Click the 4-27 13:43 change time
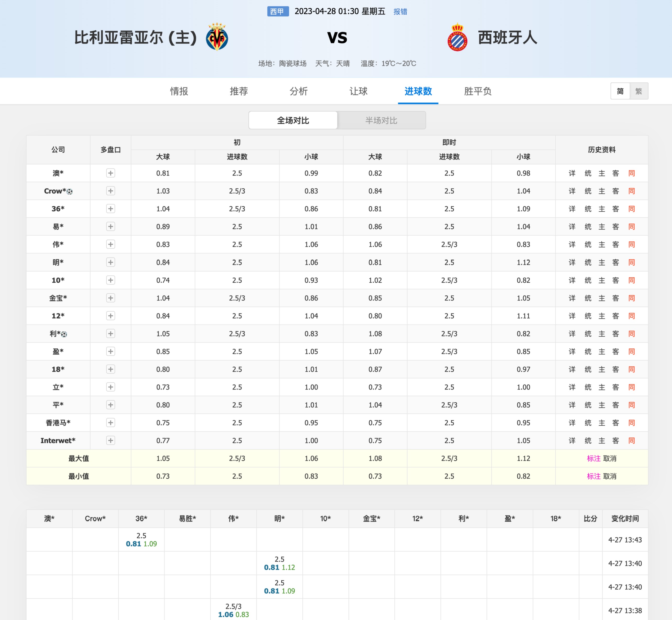The width and height of the screenshot is (672, 620). 625,540
